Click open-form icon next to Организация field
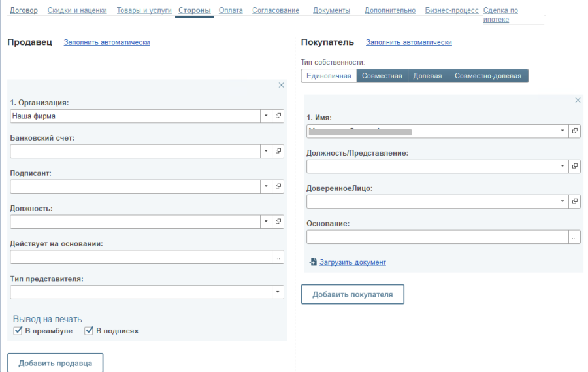The width and height of the screenshot is (588, 372). [278, 116]
